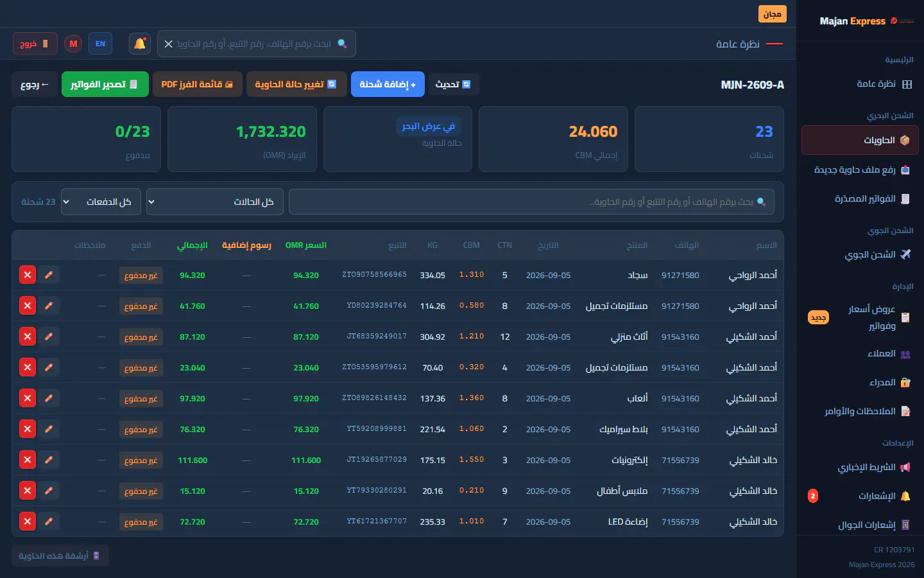This screenshot has width=924, height=578.
Task: Delete the إلكترونيات shipment row
Action: (28, 460)
